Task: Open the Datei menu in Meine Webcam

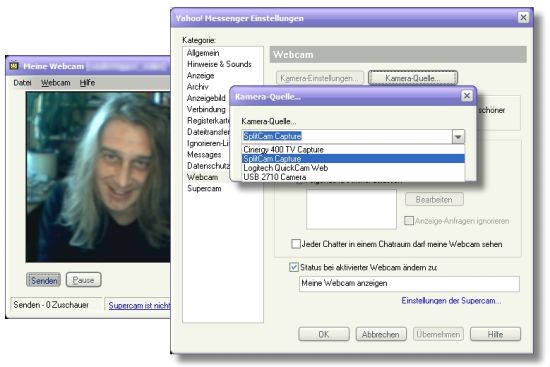Action: click(x=22, y=83)
